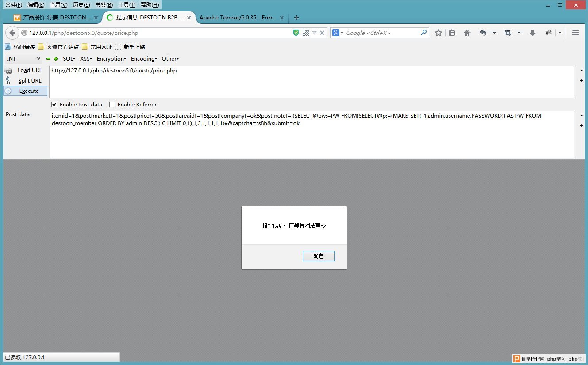Open the Google search engine dropdown arrow
588x365 pixels.
[342, 33]
